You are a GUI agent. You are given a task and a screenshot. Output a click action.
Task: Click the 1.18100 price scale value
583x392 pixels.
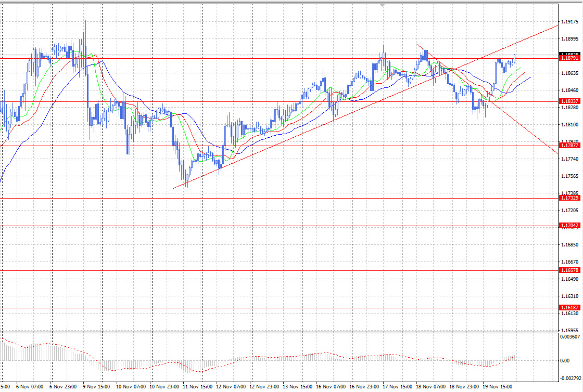point(569,125)
